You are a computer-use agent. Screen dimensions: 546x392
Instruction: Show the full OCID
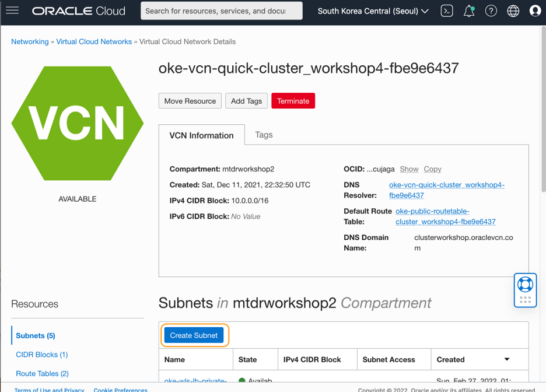coord(409,169)
